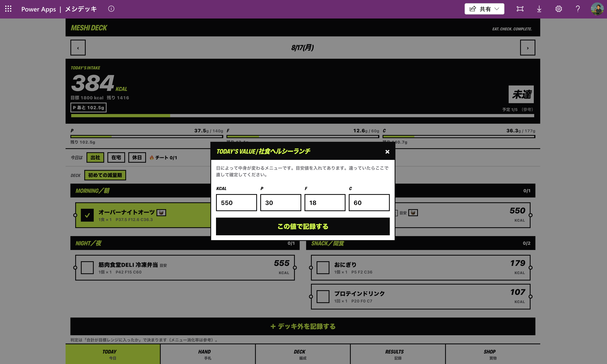Click the bowl icon on the 550 kcal card
The width and height of the screenshot is (607, 364).
[413, 213]
